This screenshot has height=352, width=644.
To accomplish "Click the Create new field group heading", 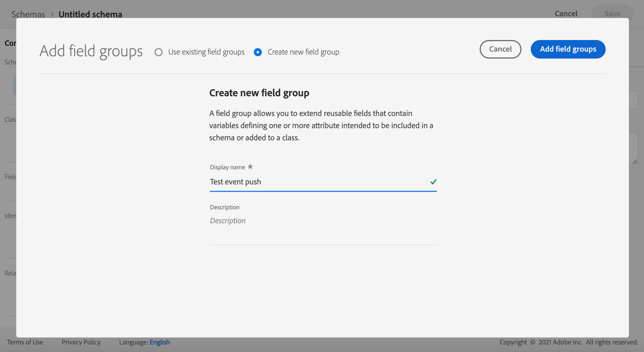I will coord(259,93).
